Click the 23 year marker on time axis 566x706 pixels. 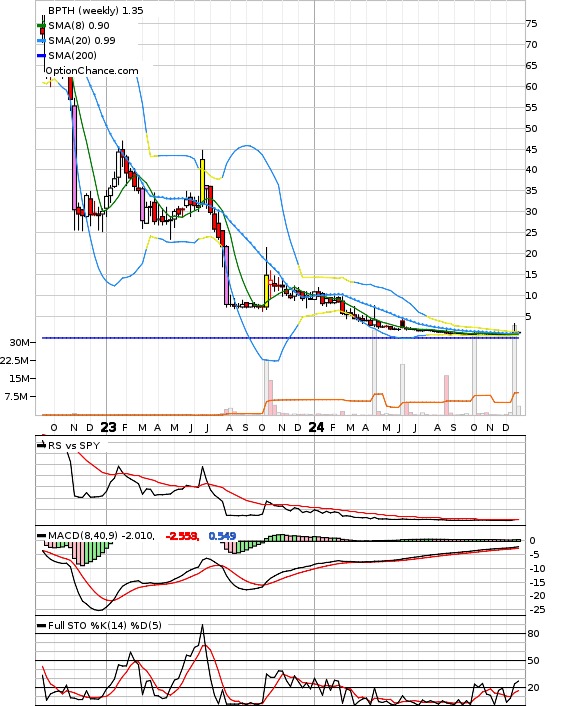click(108, 427)
